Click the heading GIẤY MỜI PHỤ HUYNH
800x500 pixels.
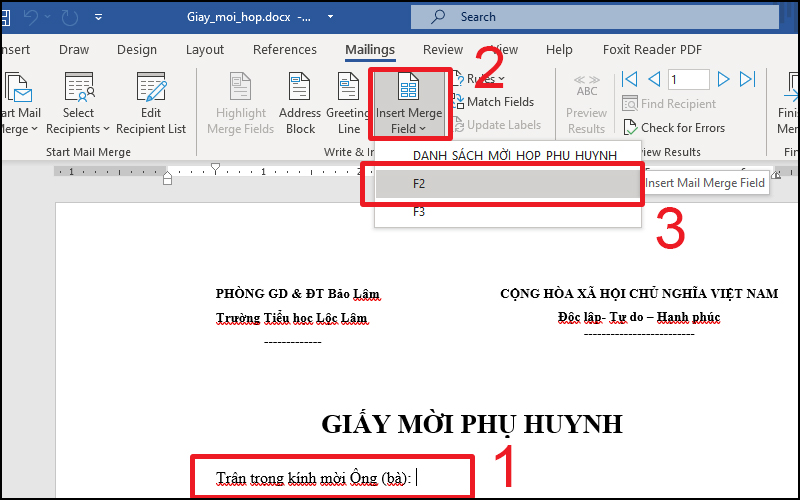coord(472,423)
